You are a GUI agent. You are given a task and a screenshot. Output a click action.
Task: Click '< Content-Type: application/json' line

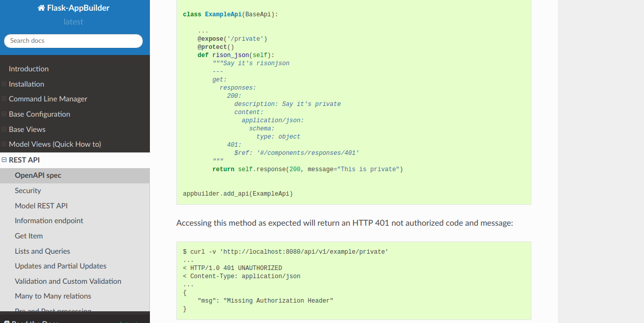pos(242,276)
